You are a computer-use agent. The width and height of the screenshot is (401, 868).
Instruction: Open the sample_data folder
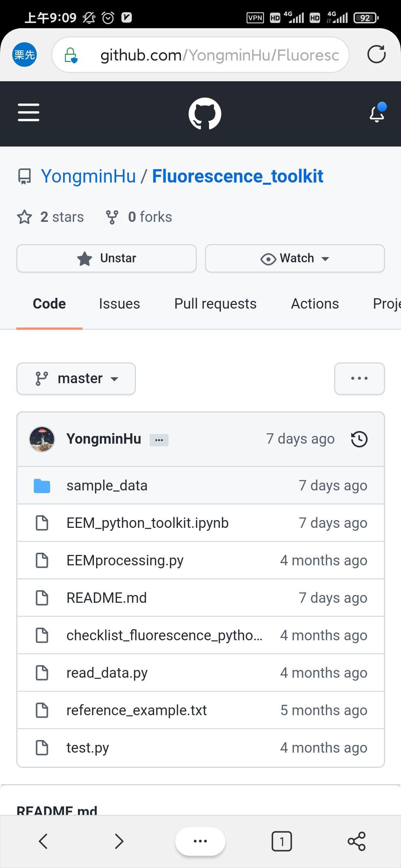[x=107, y=485]
